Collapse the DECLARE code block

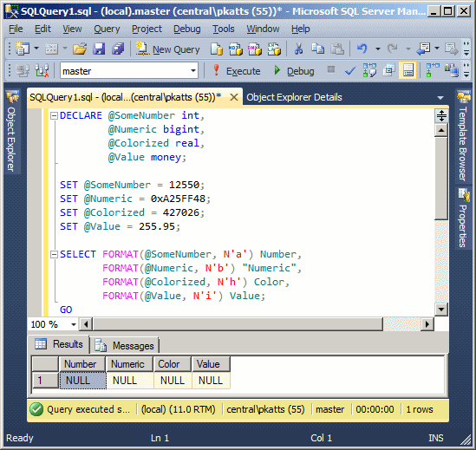pyautogui.click(x=54, y=115)
